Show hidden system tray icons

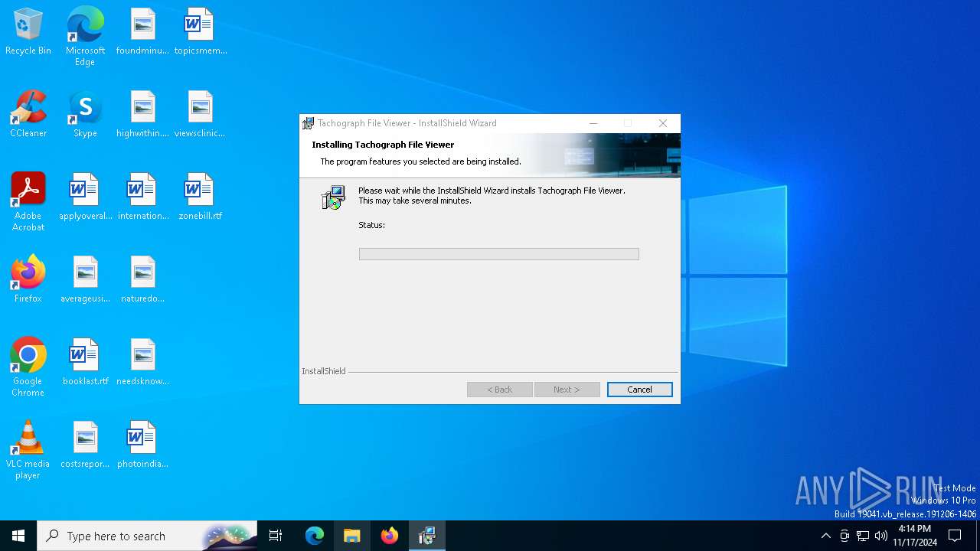click(x=825, y=536)
